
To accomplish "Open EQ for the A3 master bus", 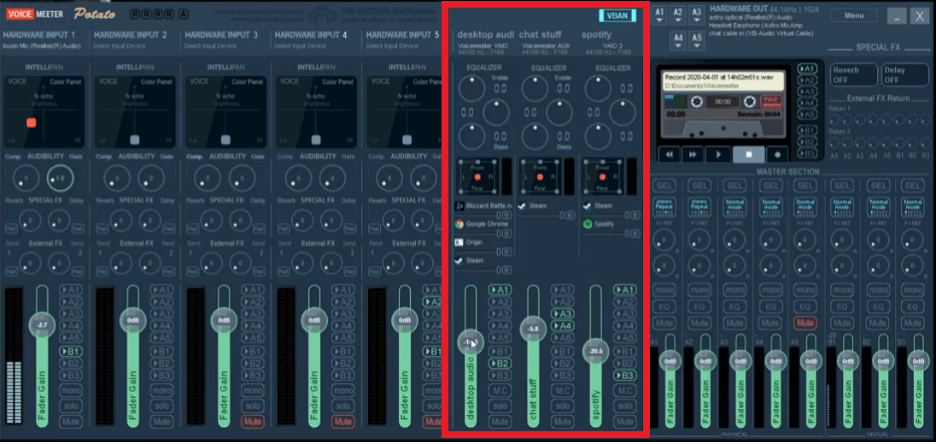I will pos(735,307).
